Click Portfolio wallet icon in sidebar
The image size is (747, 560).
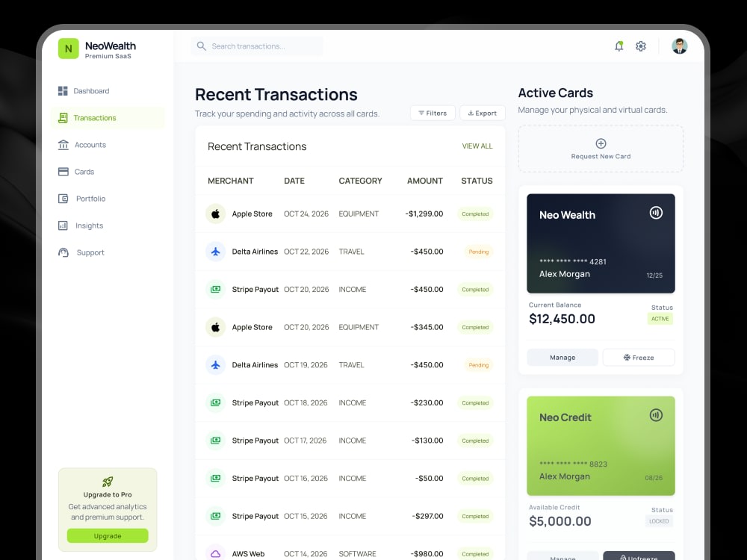point(63,199)
